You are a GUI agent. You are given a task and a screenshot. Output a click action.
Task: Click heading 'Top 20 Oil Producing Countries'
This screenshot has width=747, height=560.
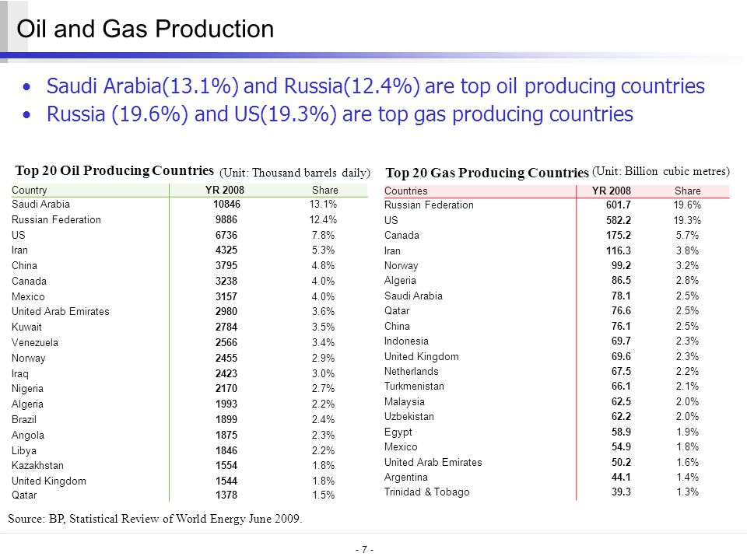click(x=114, y=170)
